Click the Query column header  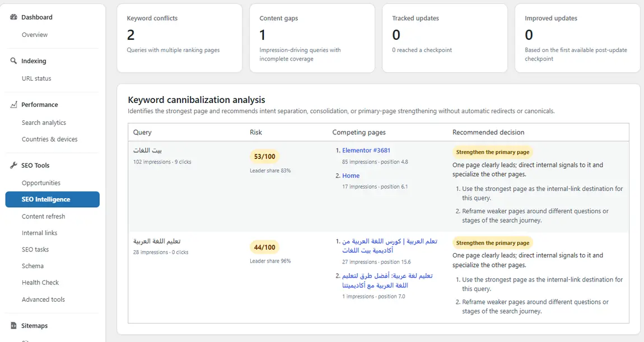click(x=142, y=132)
